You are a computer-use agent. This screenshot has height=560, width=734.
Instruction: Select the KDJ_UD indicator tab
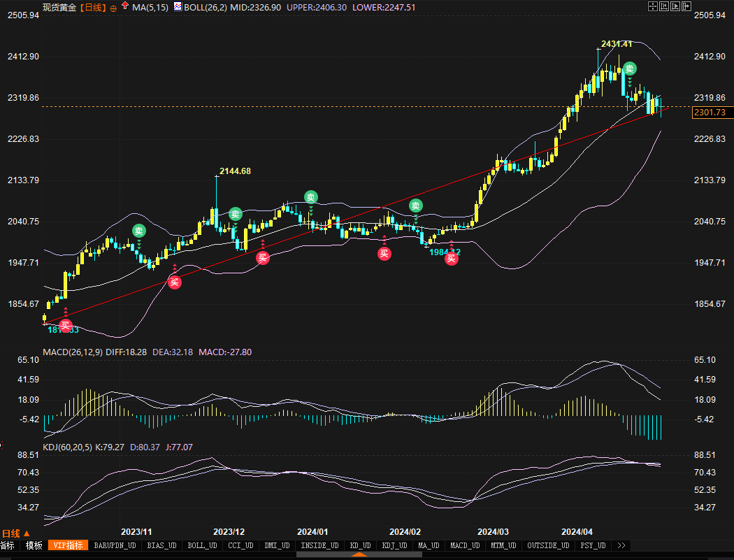click(x=396, y=545)
